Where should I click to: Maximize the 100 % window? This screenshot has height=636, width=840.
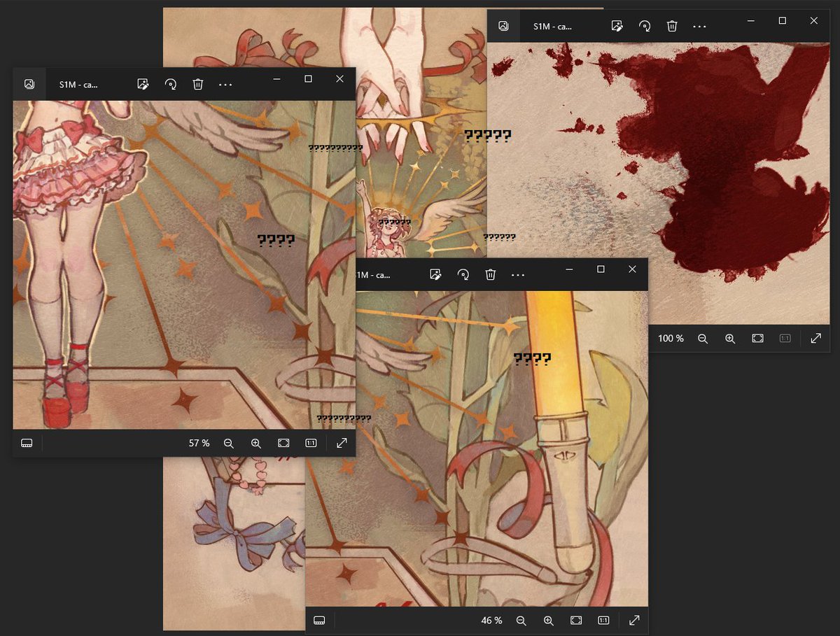783,21
